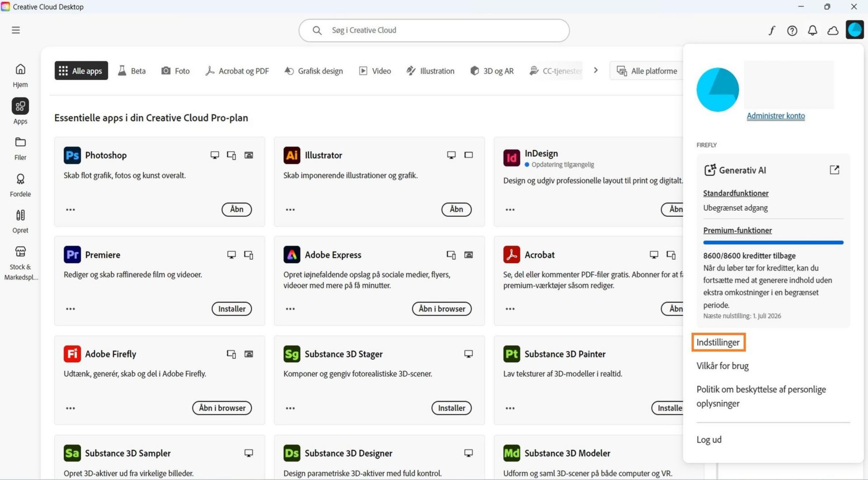Click the Photoshop app icon
The height and width of the screenshot is (480, 868).
point(72,155)
